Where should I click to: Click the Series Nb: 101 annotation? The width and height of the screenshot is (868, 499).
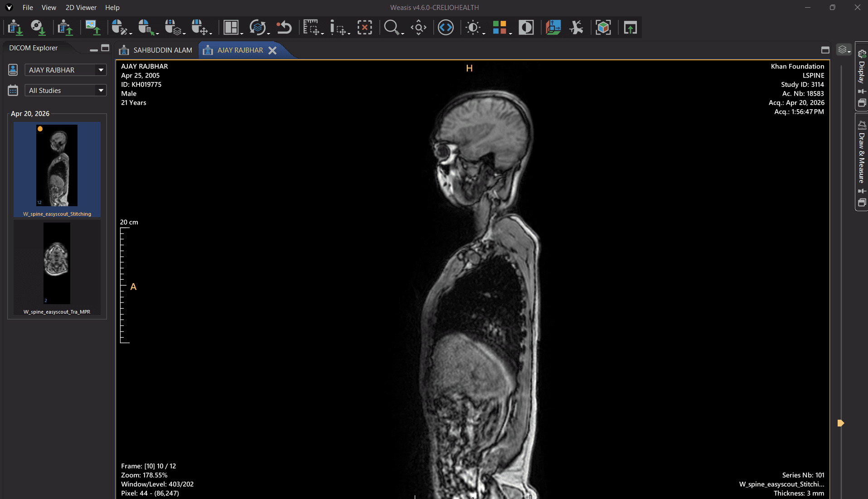803,475
